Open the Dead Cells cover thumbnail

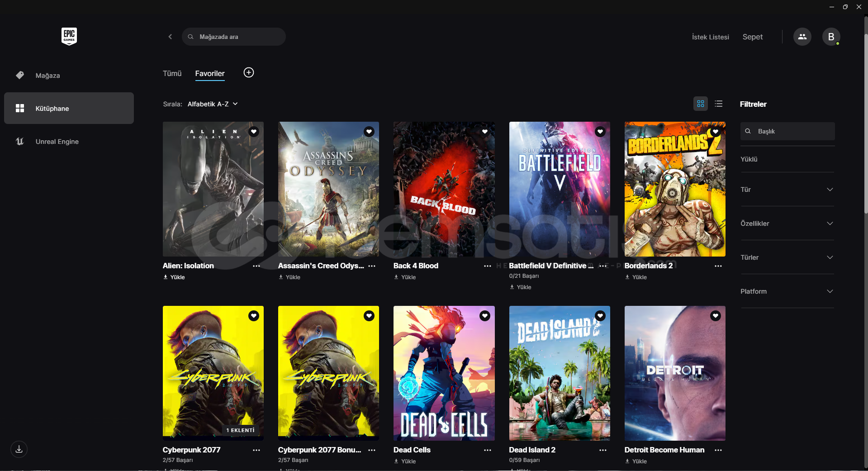444,373
